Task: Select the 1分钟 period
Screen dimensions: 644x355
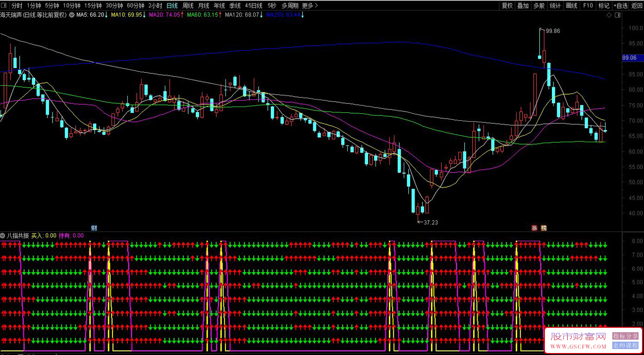Action: point(34,5)
